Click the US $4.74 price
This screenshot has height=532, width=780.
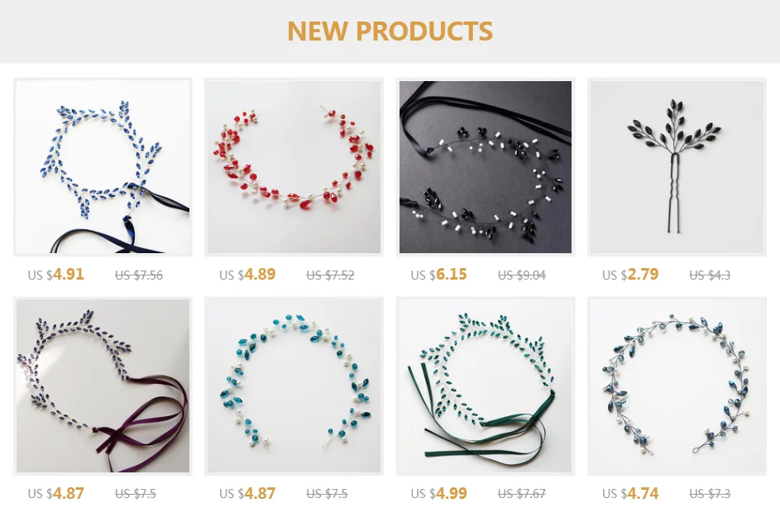[x=630, y=493]
